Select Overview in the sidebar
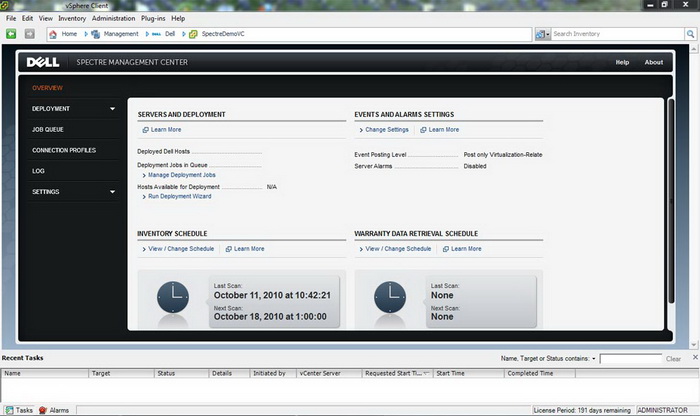 point(47,88)
